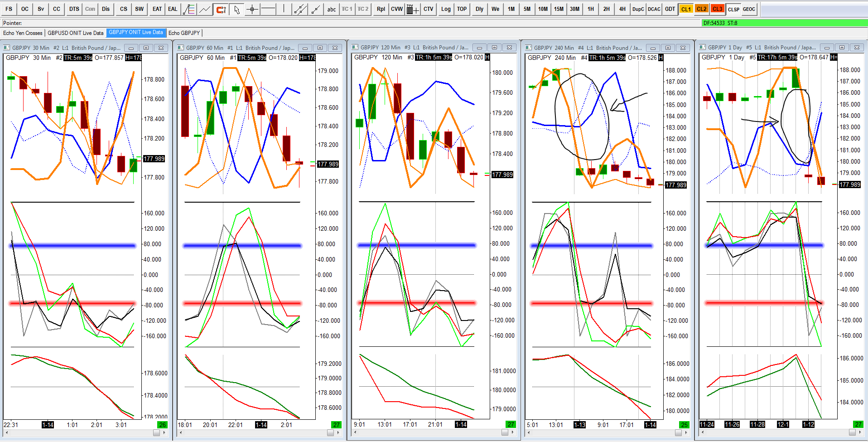Set timeframe to 30M
The width and height of the screenshot is (868, 442).
pyautogui.click(x=575, y=9)
